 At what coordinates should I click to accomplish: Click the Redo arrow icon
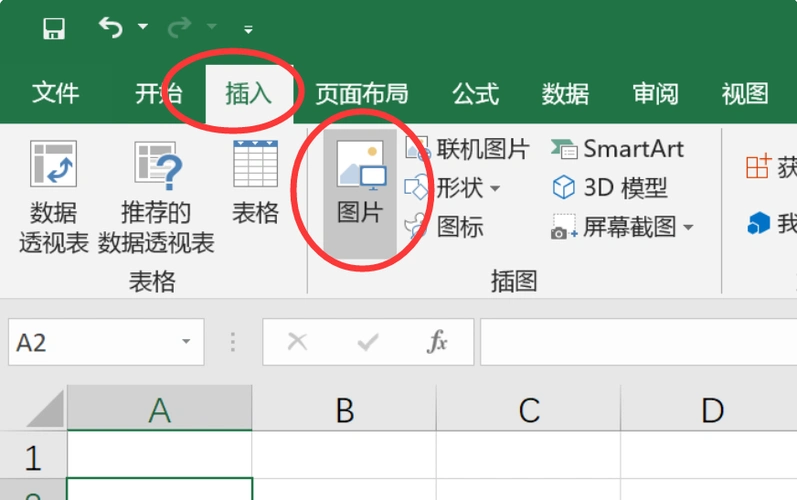point(179,27)
